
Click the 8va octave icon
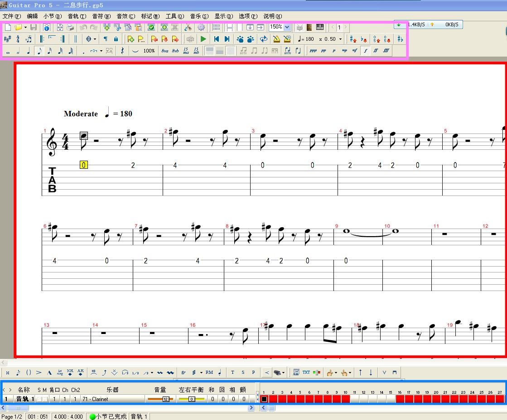pyautogui.click(x=165, y=51)
